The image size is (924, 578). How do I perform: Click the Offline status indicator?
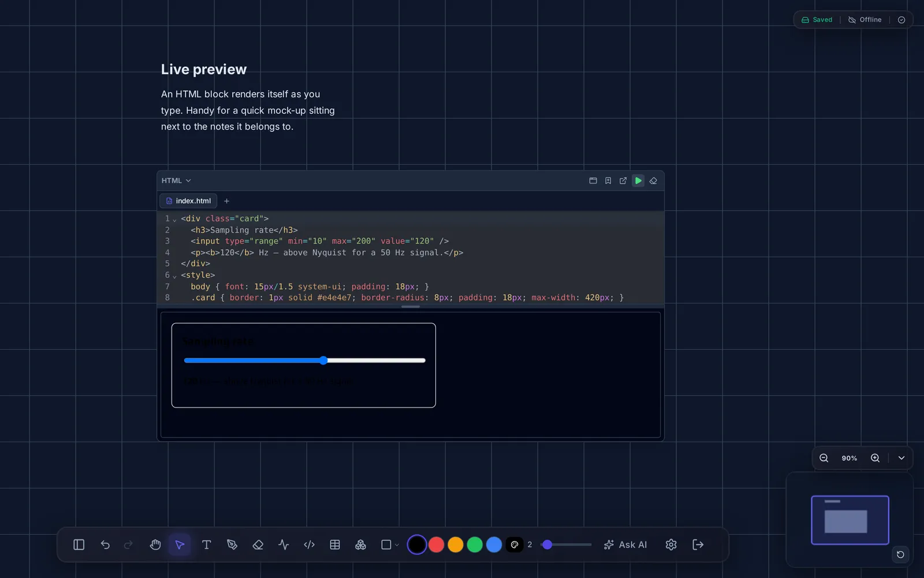point(865,20)
